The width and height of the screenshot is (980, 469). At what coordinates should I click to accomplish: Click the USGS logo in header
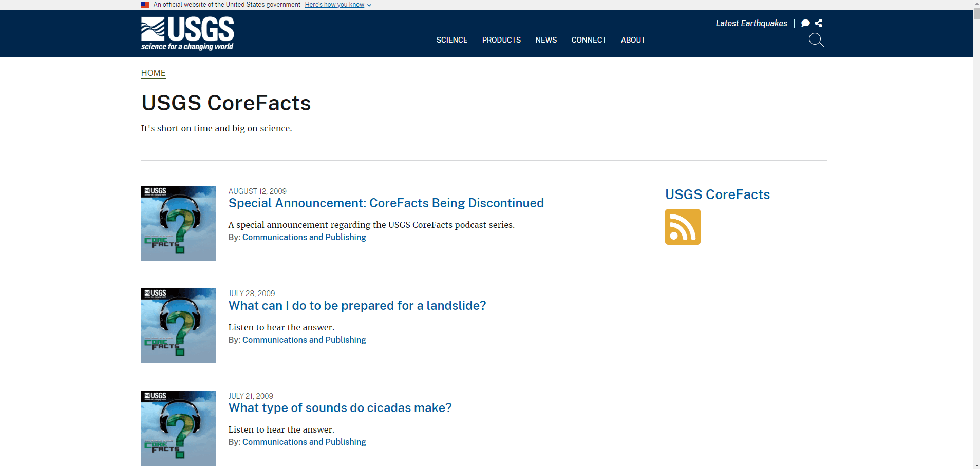pos(187,33)
